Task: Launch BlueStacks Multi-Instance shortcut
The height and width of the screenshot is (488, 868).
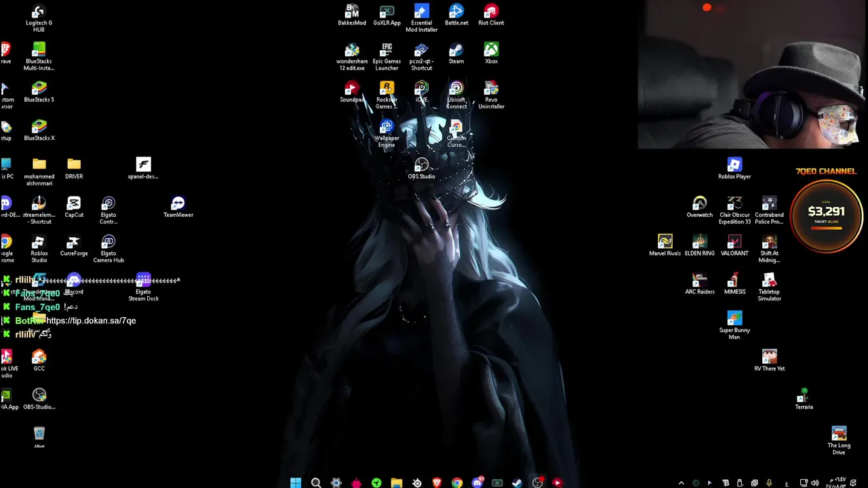Action: pos(39,57)
